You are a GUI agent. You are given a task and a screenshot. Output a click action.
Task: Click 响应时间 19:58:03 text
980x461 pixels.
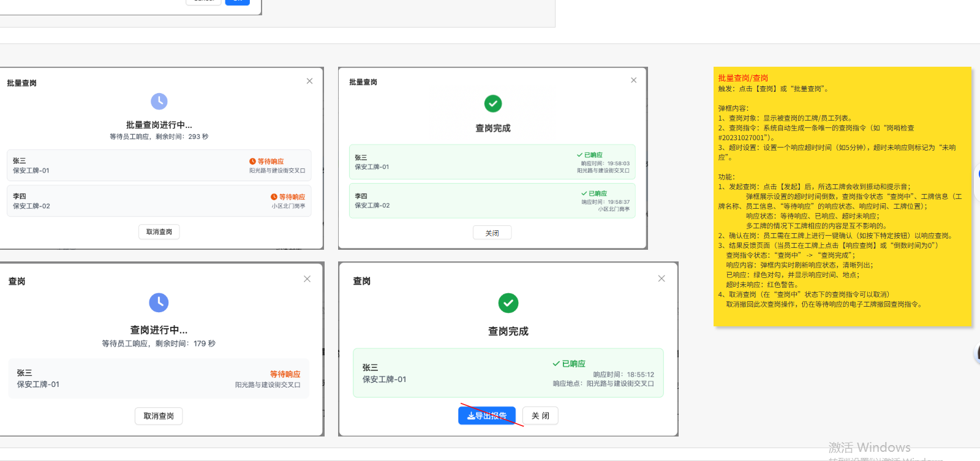click(x=605, y=163)
